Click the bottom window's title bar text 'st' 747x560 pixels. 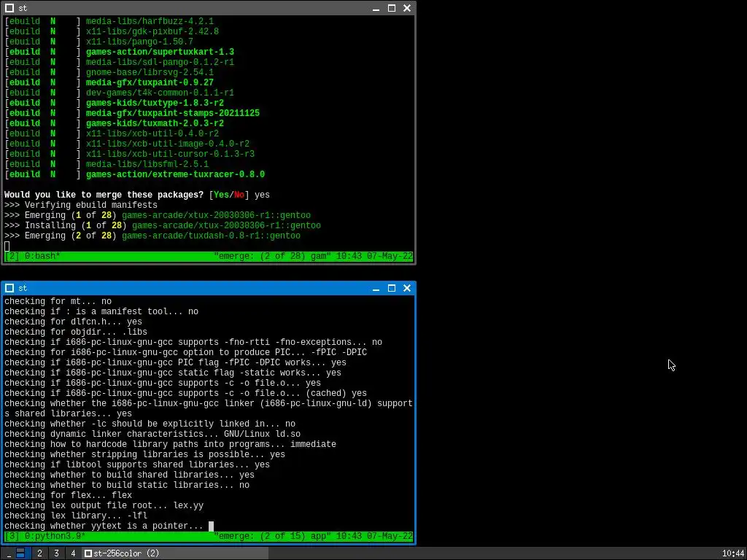pos(23,288)
